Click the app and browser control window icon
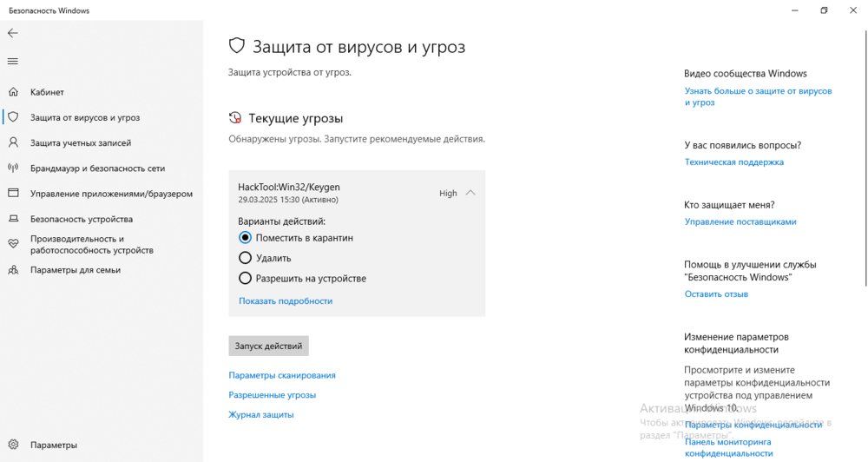Viewport: 868px width, 462px height. [x=13, y=194]
